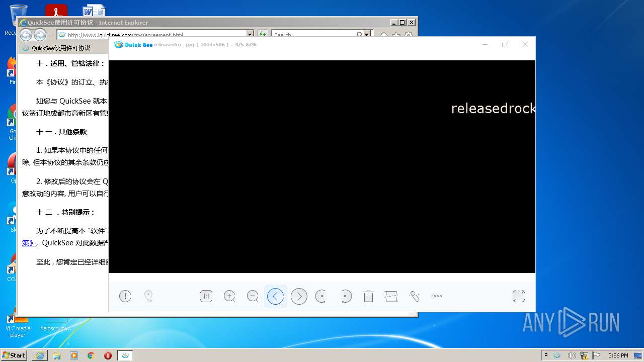Screen dimensions: 644x362
Task: Refresh the page in Internet Explorer
Action: [263, 35]
